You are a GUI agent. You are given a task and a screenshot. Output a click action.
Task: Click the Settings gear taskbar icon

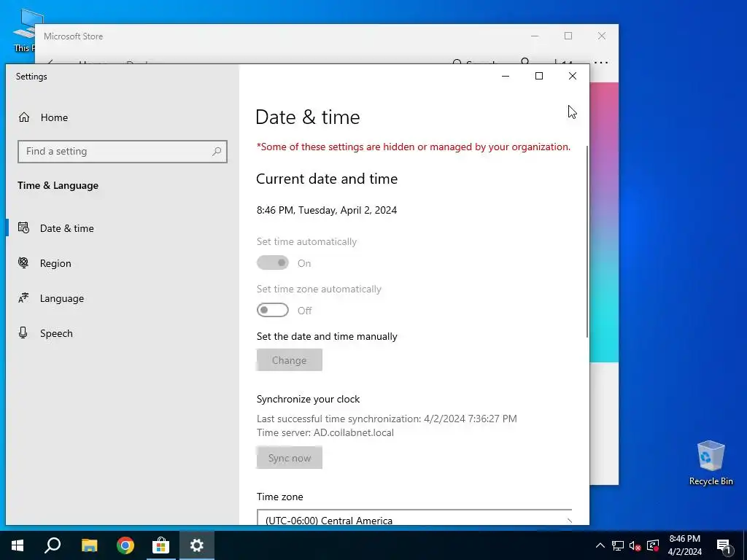coord(197,545)
